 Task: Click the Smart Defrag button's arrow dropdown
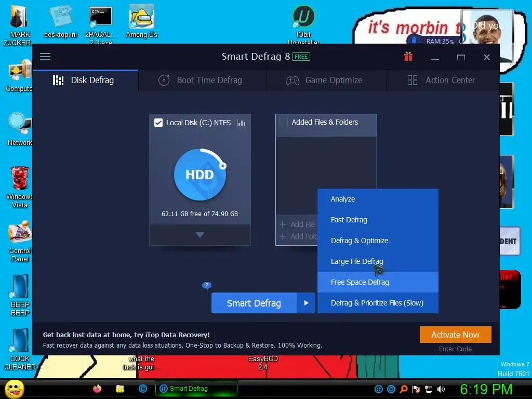[x=306, y=303]
